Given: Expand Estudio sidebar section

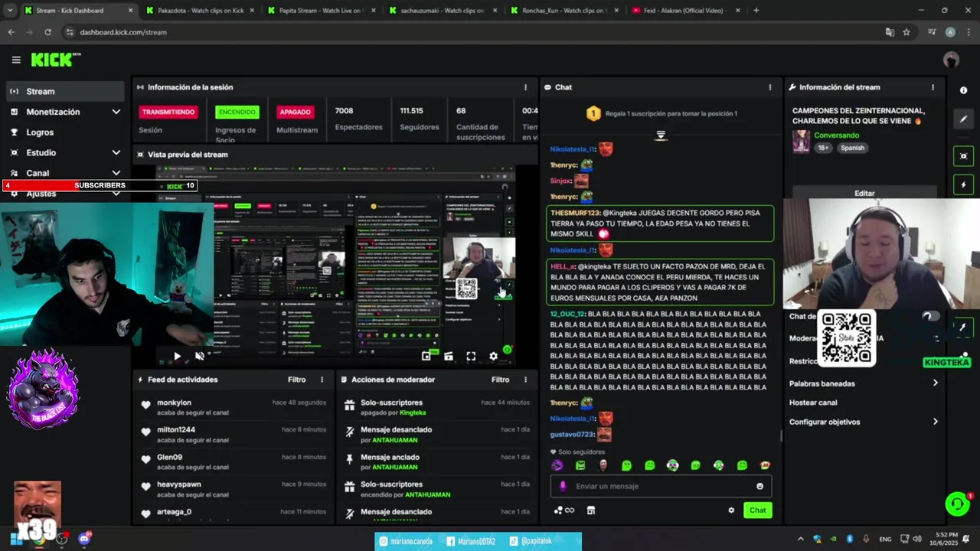Looking at the screenshot, I should (64, 152).
